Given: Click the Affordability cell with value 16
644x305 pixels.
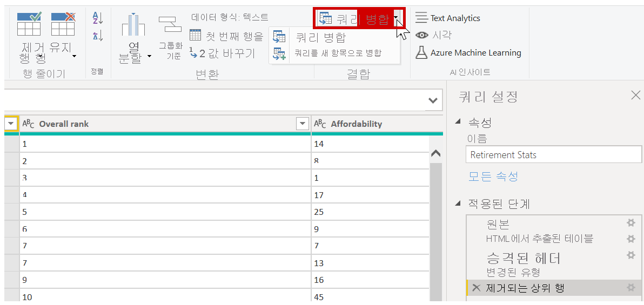Looking at the screenshot, I should pos(370,280).
